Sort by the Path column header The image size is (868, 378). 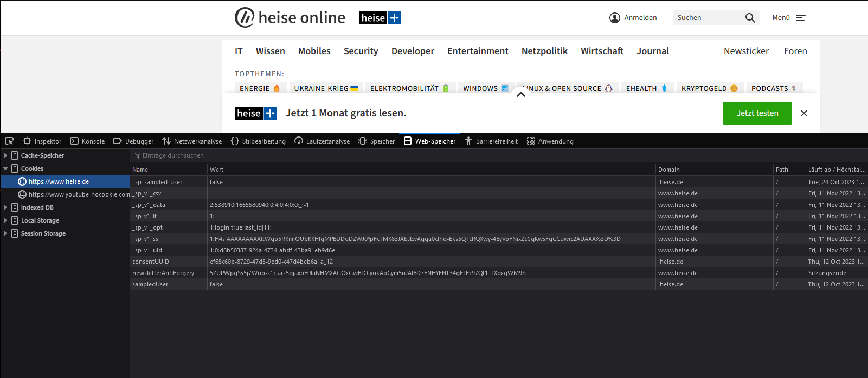[789, 170]
